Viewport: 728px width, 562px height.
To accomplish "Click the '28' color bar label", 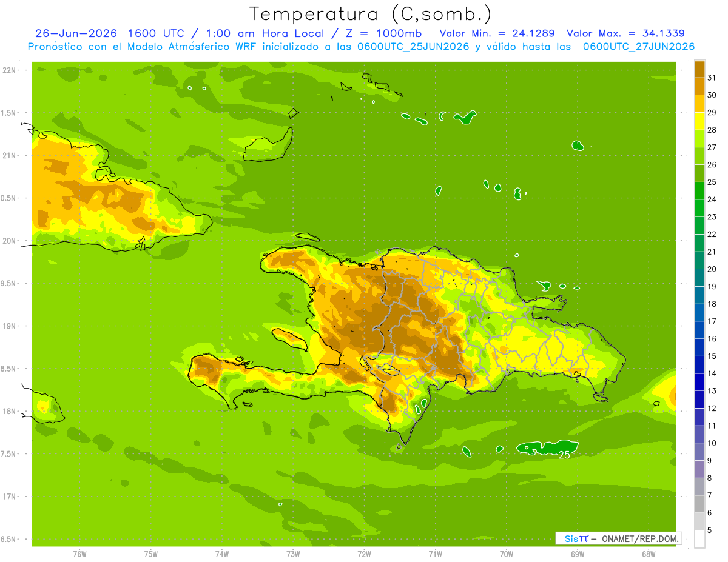I will tap(711, 130).
